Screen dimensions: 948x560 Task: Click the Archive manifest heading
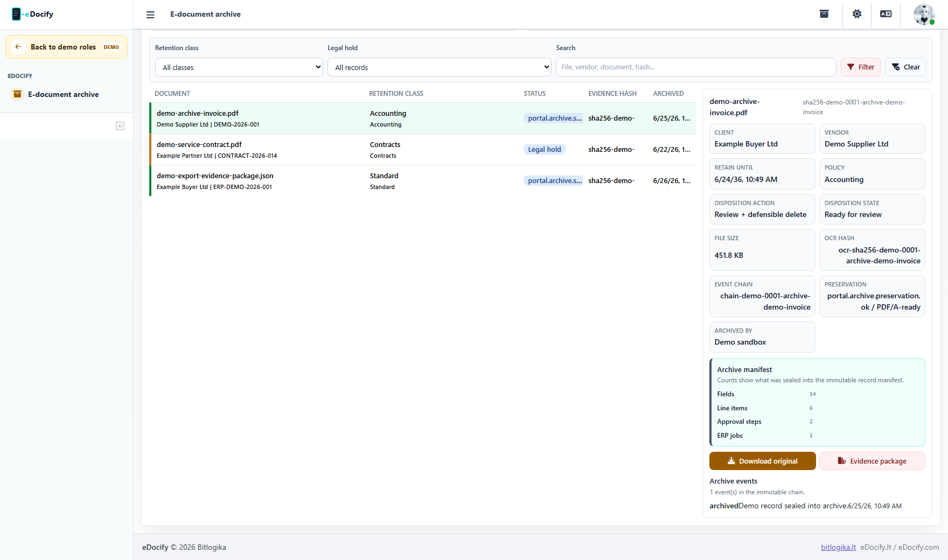(x=744, y=369)
